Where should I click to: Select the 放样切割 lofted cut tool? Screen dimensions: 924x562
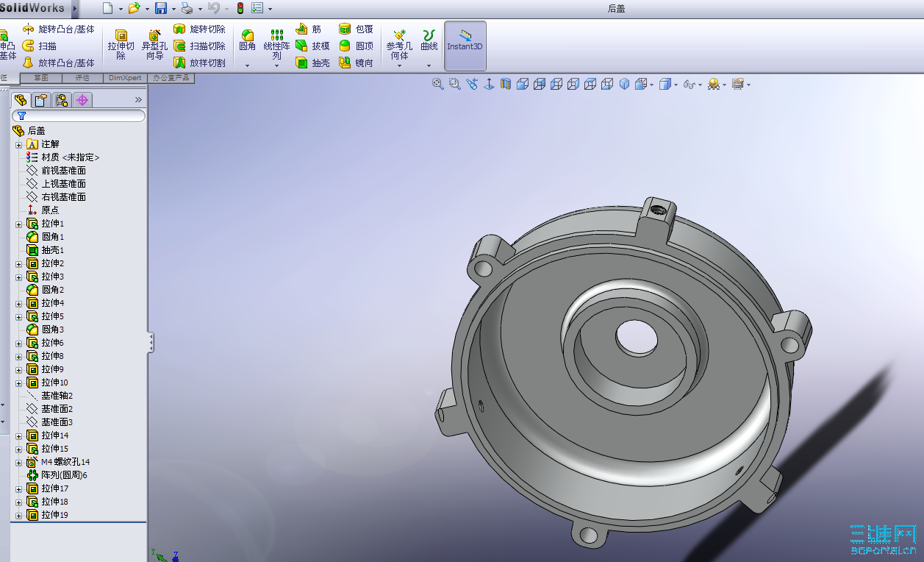[x=199, y=63]
